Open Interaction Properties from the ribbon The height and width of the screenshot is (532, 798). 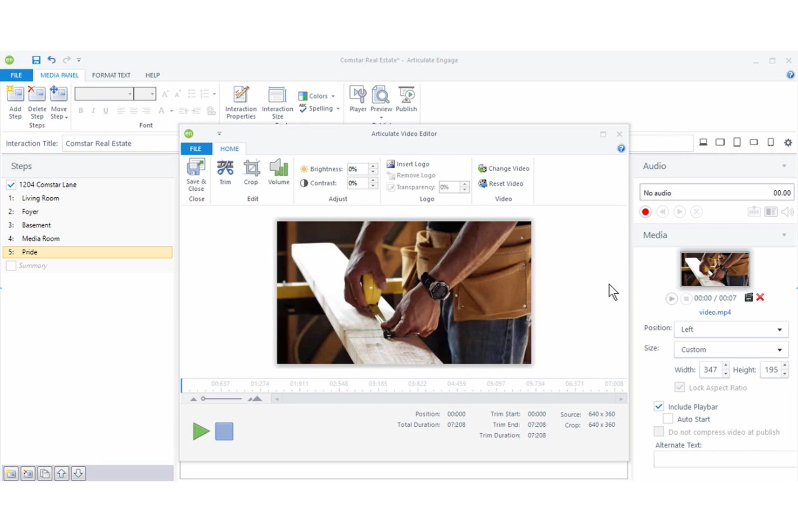pos(240,102)
